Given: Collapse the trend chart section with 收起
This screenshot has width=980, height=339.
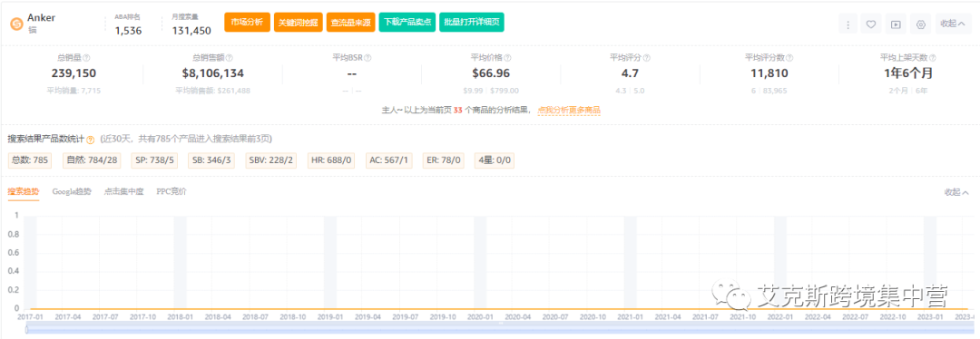Looking at the screenshot, I should pos(956,192).
